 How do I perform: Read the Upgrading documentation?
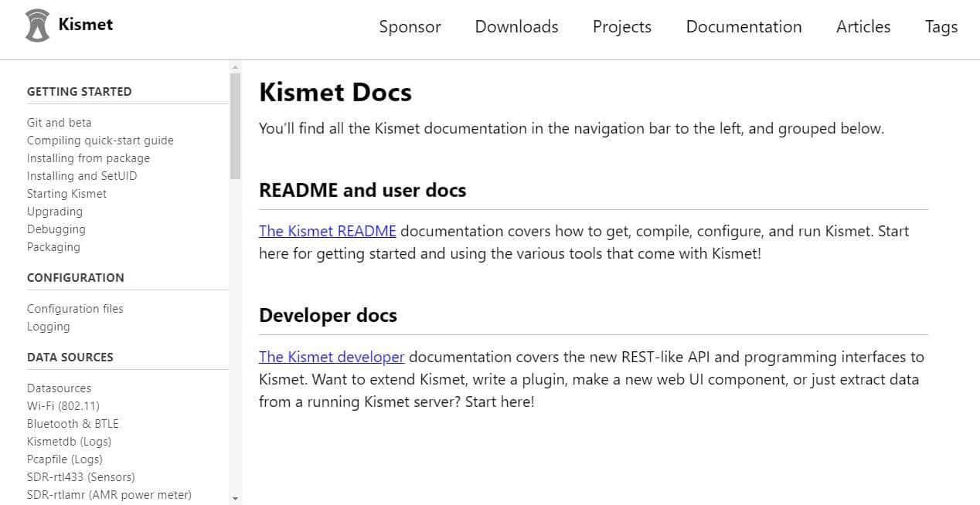coord(54,211)
